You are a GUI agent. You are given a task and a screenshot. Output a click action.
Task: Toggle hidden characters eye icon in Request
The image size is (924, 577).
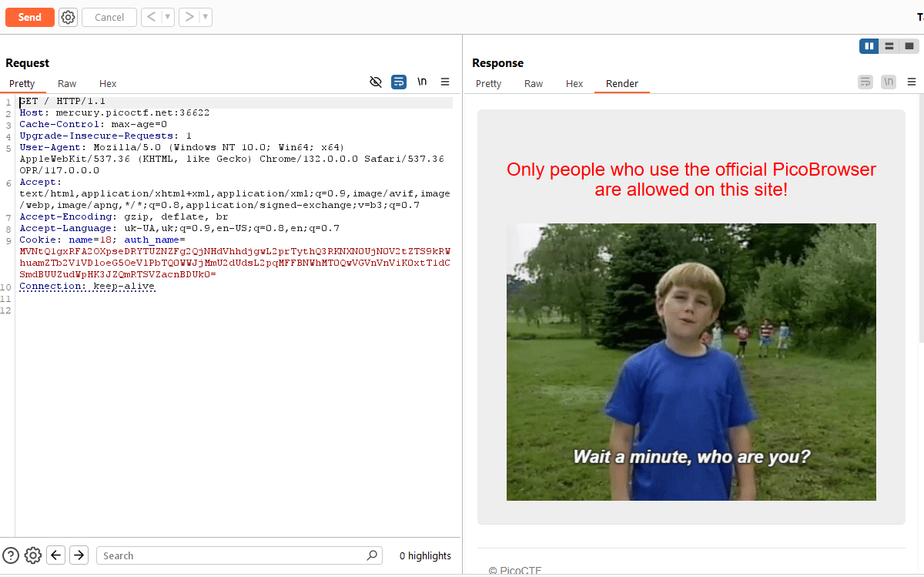click(x=376, y=82)
